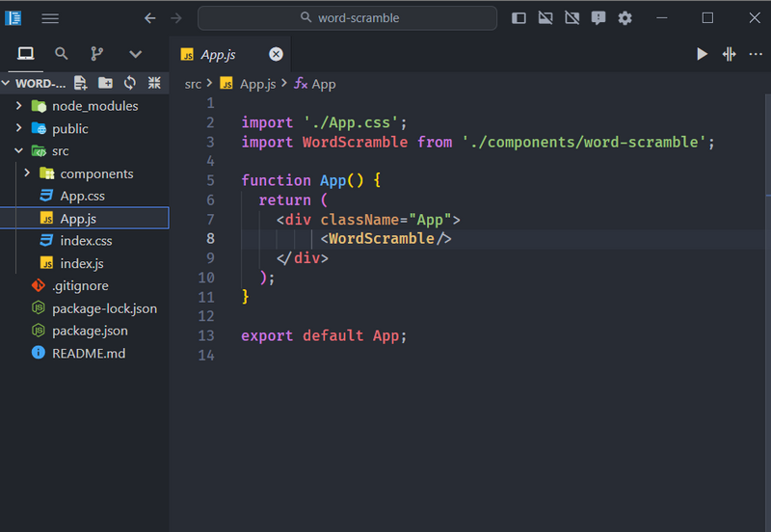Toggle the secondary sidebar visibility

point(572,18)
